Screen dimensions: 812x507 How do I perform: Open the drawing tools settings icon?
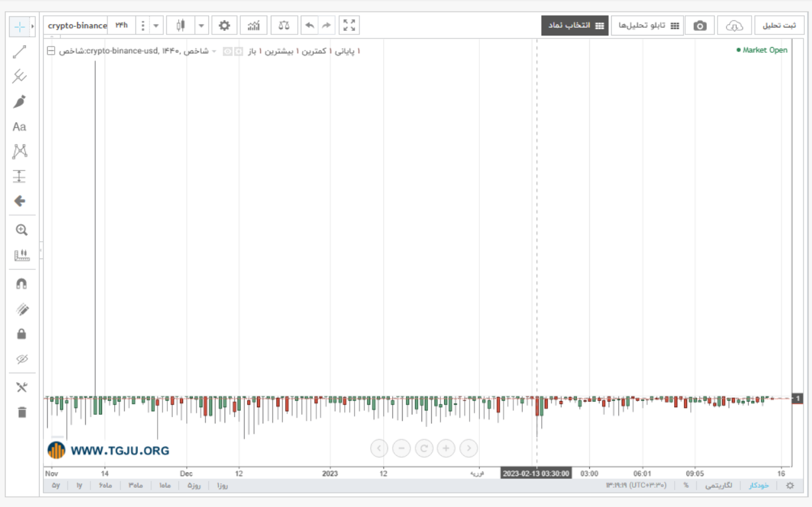click(21, 387)
